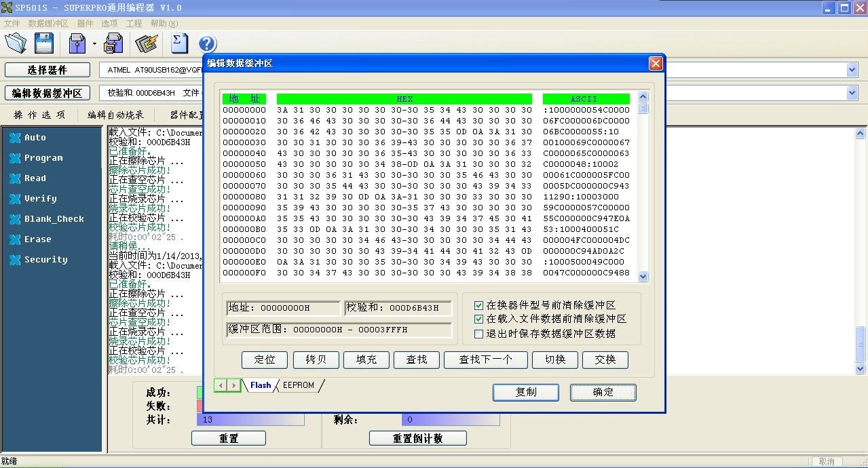The image size is (868, 468).
Task: Open the 编辑自动烧录 tab
Action: [x=116, y=115]
